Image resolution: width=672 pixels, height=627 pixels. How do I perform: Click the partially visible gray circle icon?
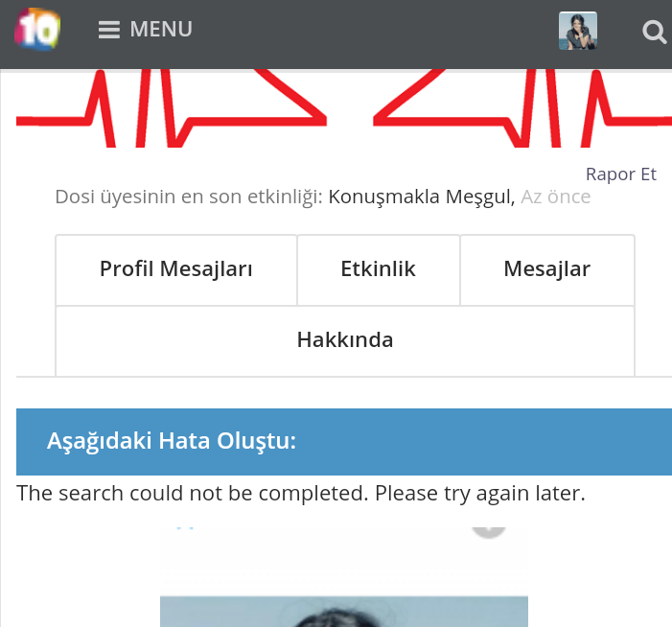(x=489, y=532)
